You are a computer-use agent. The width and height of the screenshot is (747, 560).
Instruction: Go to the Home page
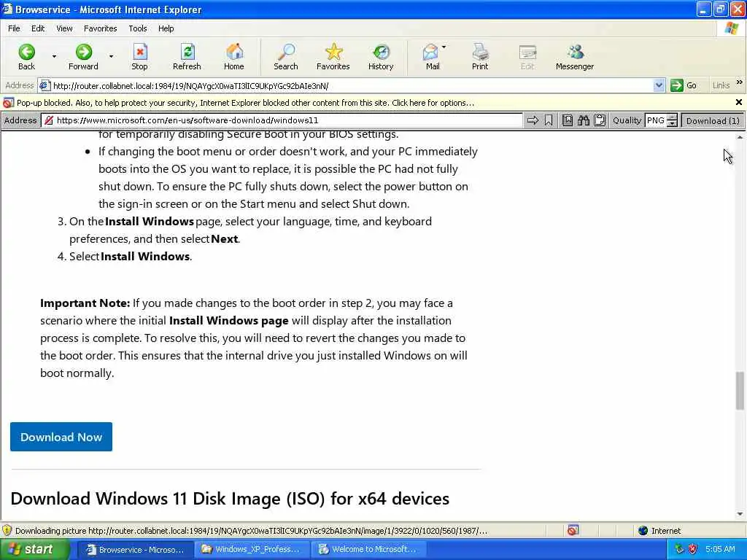234,57
